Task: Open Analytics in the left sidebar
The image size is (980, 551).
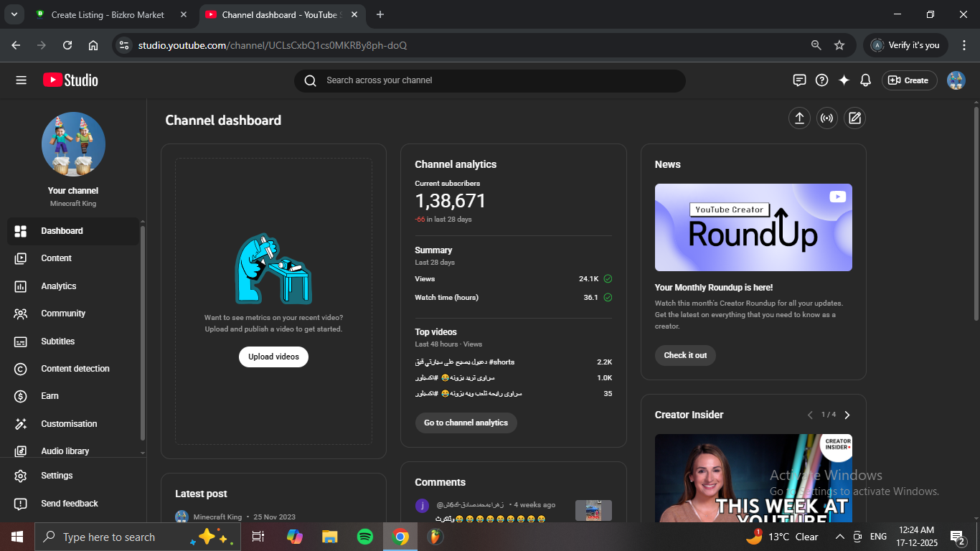Action: tap(59, 286)
